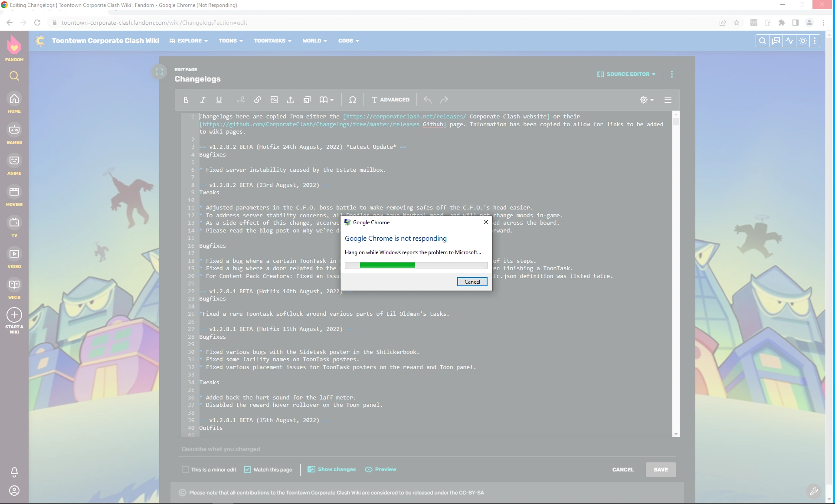Cancel the Windows error reporting dialog
The height and width of the screenshot is (504, 835).
[x=472, y=281]
